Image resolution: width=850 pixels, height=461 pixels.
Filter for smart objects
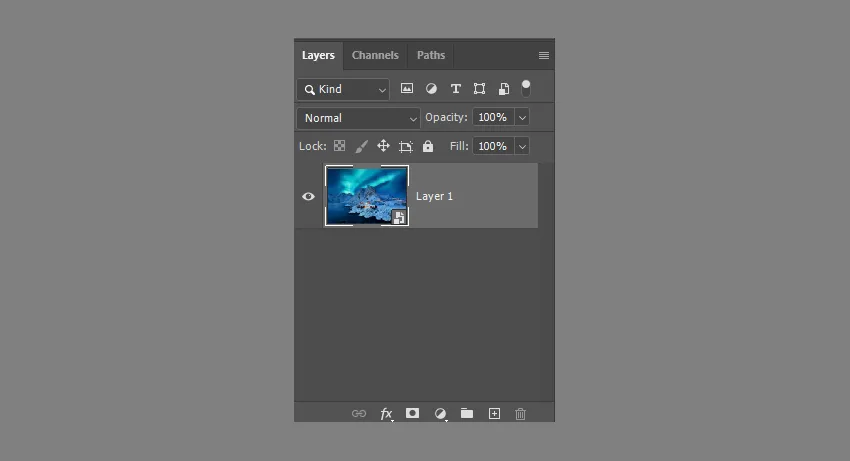504,89
